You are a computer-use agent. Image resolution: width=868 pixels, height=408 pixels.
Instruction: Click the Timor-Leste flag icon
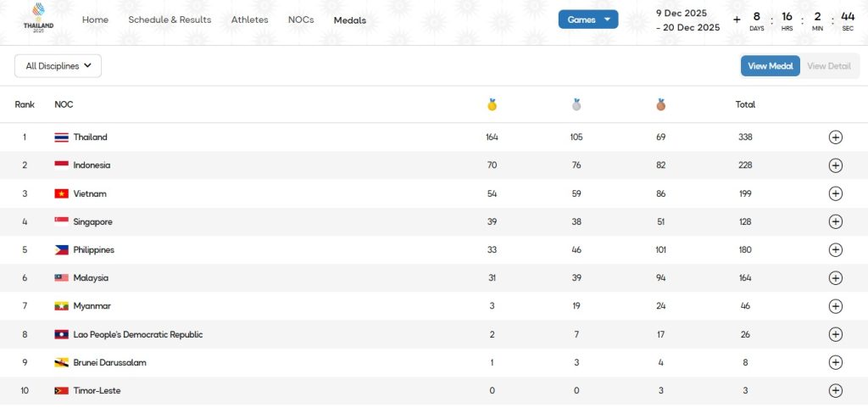point(62,391)
